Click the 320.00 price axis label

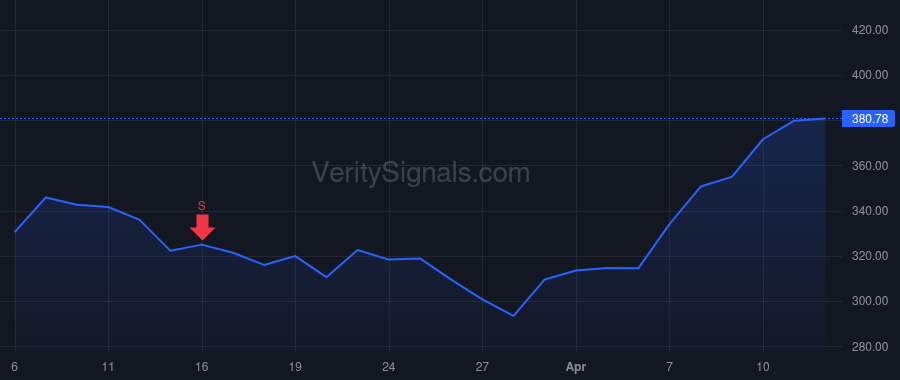tap(870, 256)
